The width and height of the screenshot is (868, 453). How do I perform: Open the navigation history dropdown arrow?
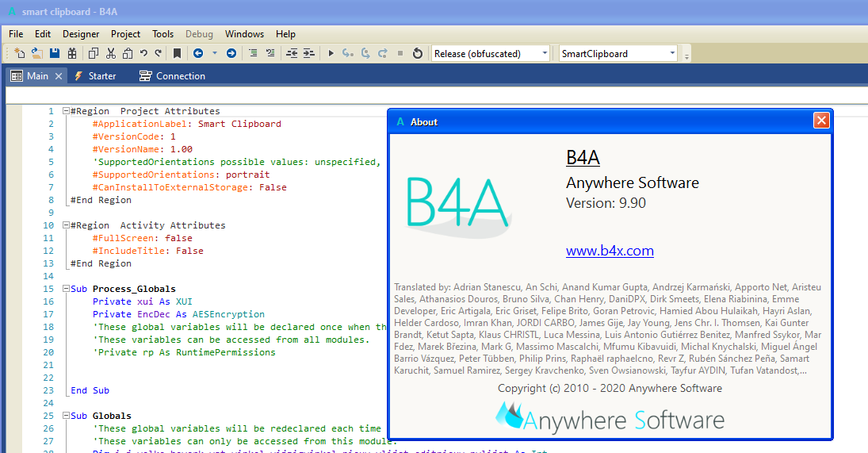[215, 53]
